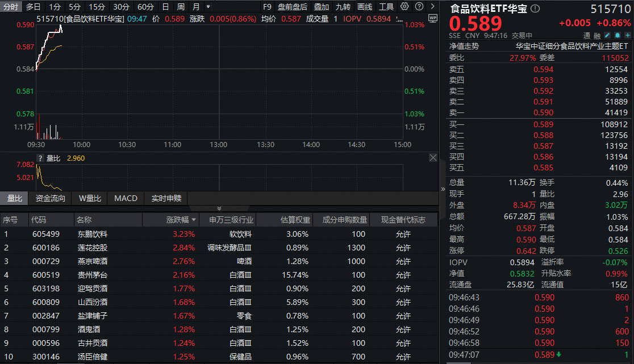Image resolution: width=634 pixels, height=364 pixels.
Task: Set a price alert with bell icon
Action: (618, 35)
